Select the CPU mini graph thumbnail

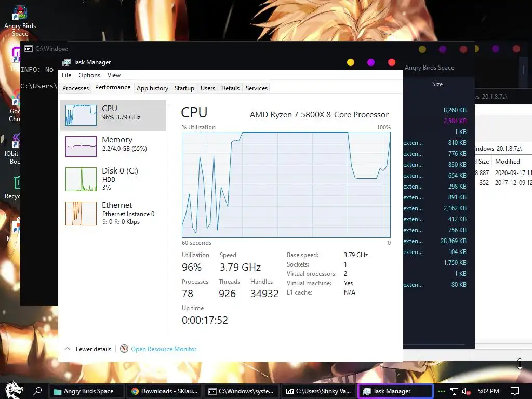(x=81, y=115)
